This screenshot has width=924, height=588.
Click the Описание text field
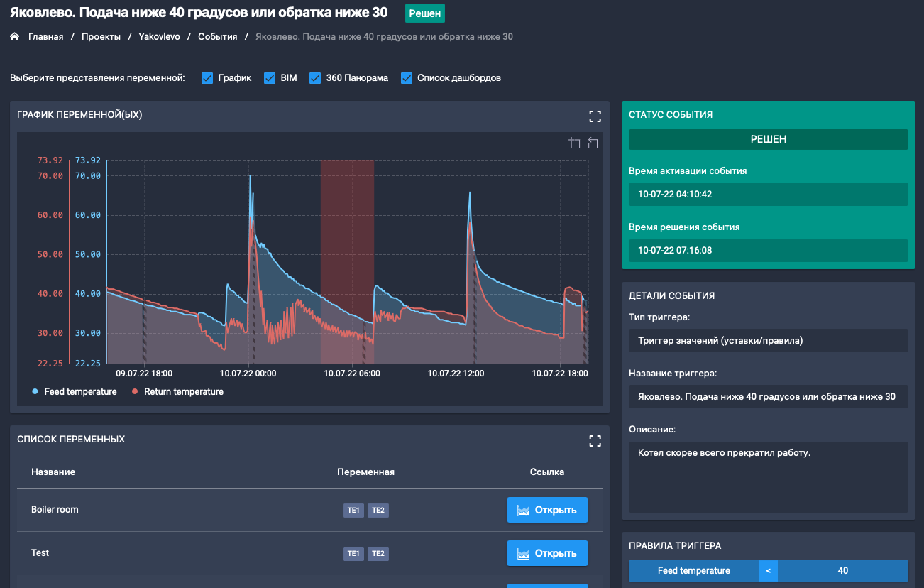pyautogui.click(x=768, y=477)
